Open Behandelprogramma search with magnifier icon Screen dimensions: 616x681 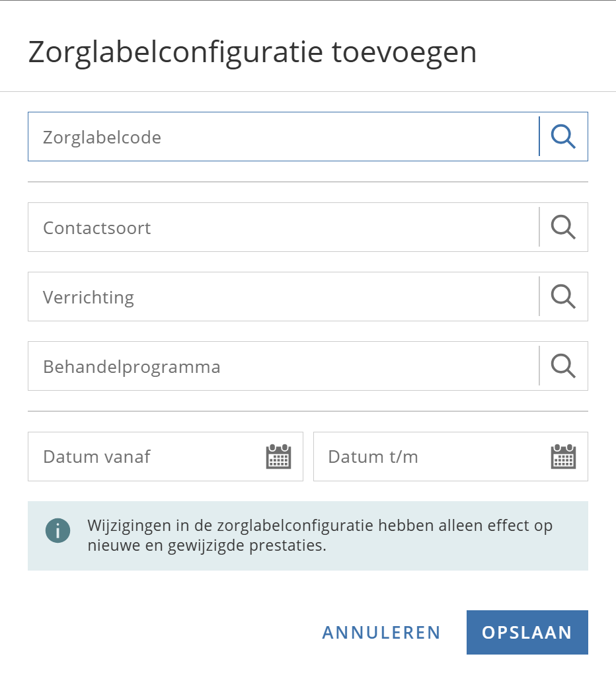pos(563,366)
